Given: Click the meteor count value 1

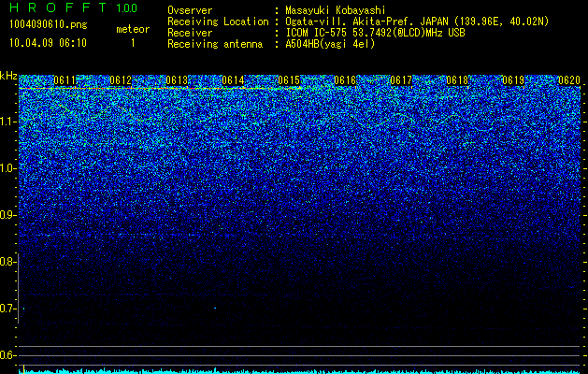Looking at the screenshot, I should pyautogui.click(x=133, y=43).
